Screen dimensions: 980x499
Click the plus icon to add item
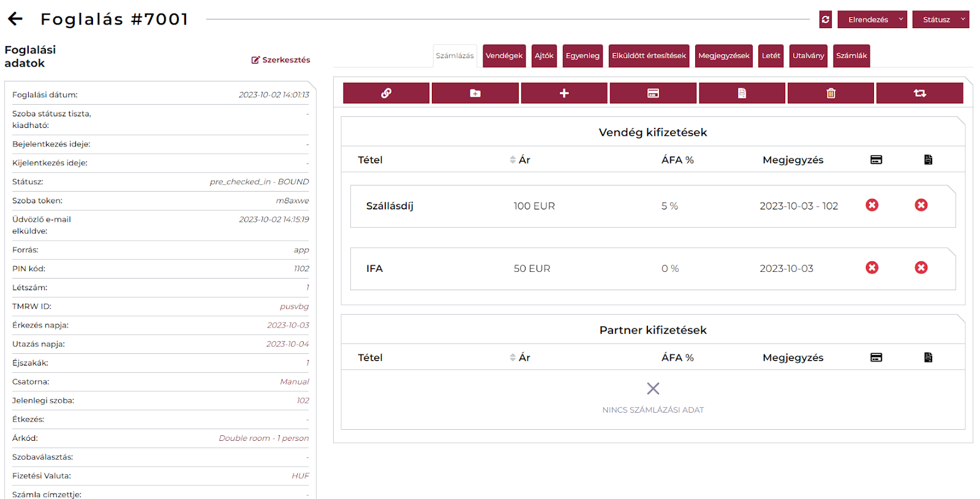click(x=564, y=93)
